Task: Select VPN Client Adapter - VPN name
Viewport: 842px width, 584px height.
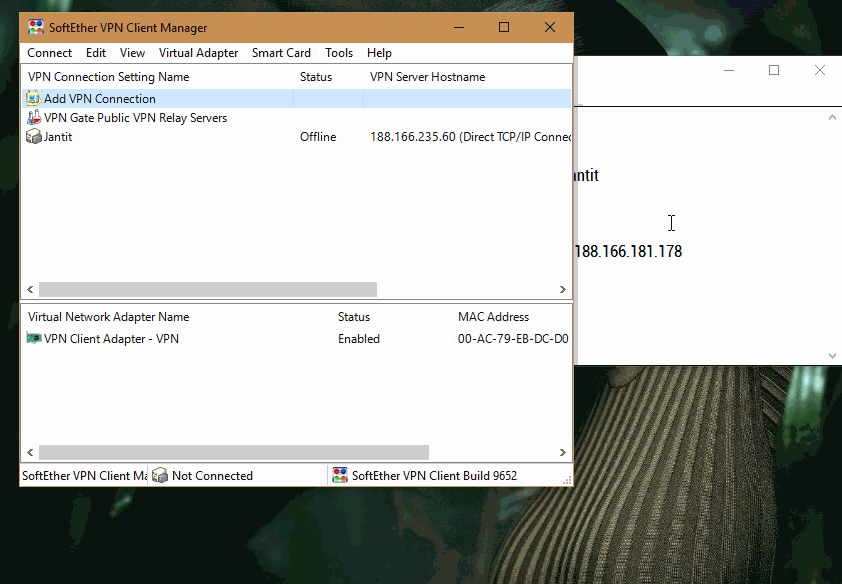Action: coord(111,339)
